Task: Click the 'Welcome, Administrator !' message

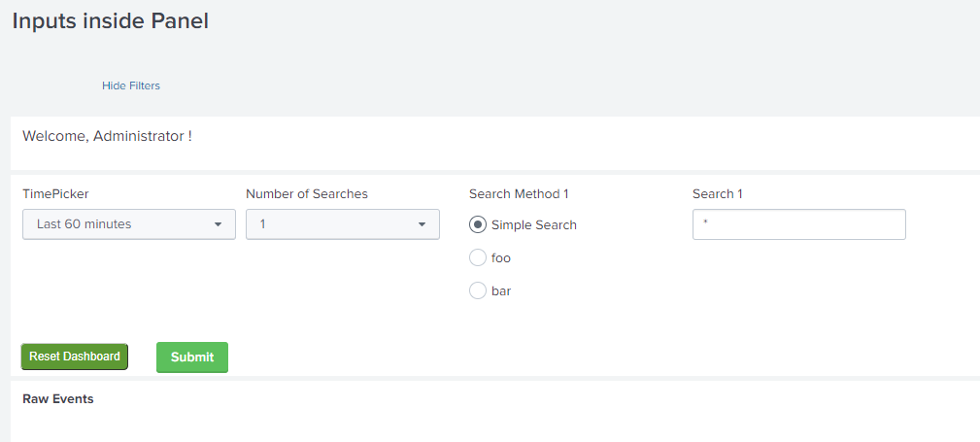Action: pyautogui.click(x=107, y=136)
